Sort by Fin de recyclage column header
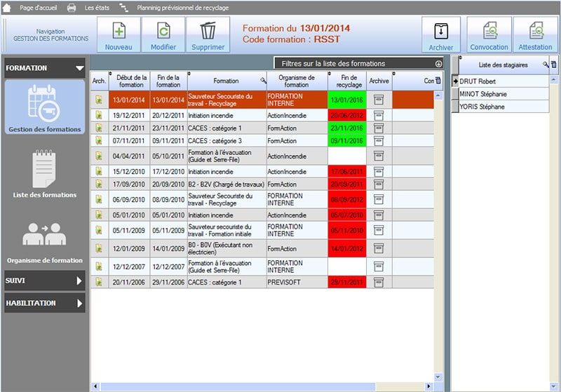Viewport: 561px width, 392px height. pyautogui.click(x=349, y=81)
